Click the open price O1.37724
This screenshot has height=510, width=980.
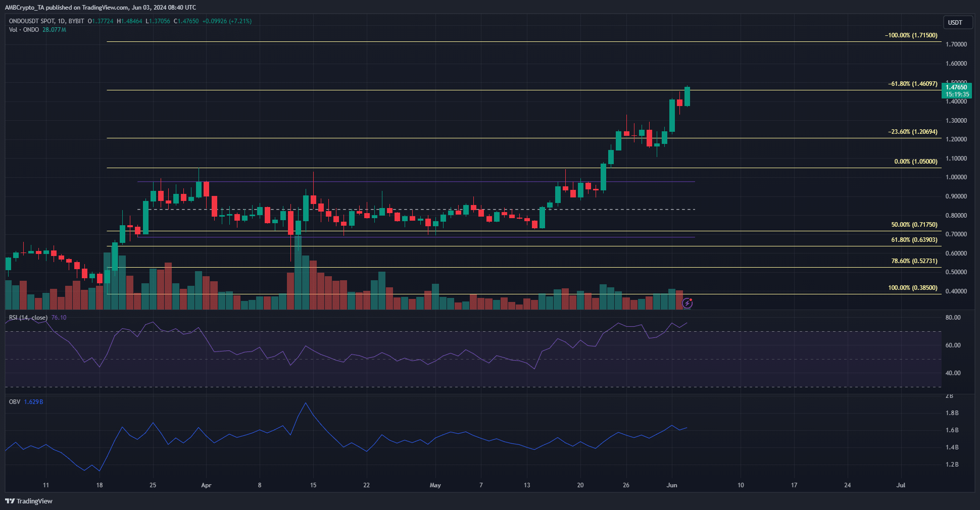pyautogui.click(x=101, y=21)
